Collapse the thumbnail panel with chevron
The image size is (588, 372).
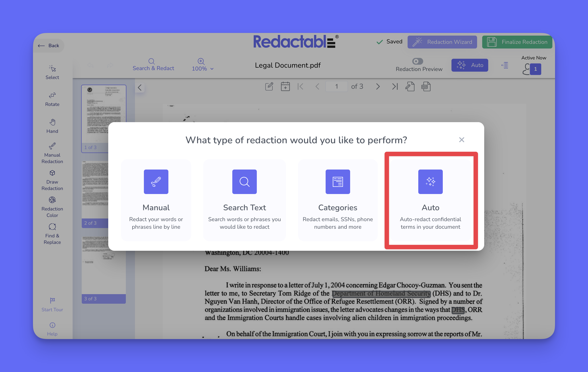[x=140, y=88]
